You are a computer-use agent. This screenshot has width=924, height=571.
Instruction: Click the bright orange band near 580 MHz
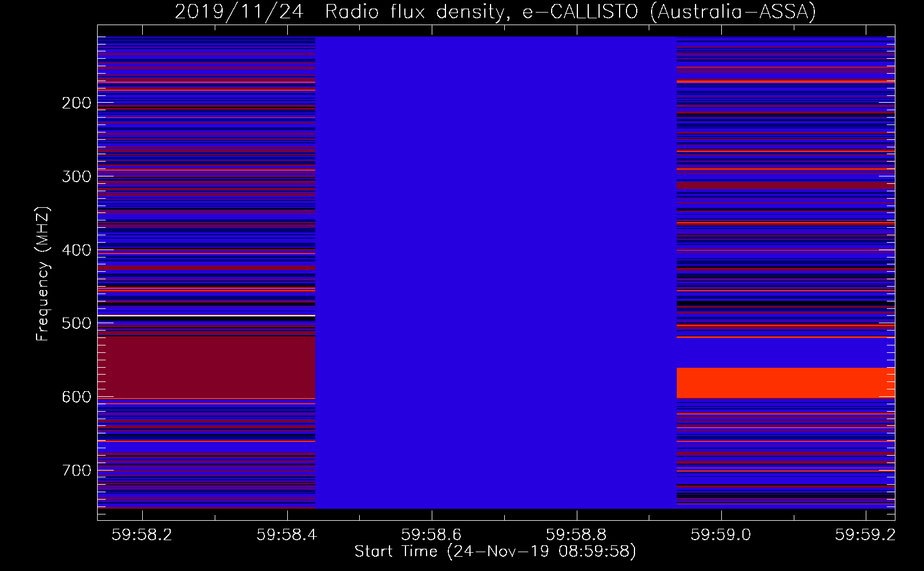tap(785, 383)
